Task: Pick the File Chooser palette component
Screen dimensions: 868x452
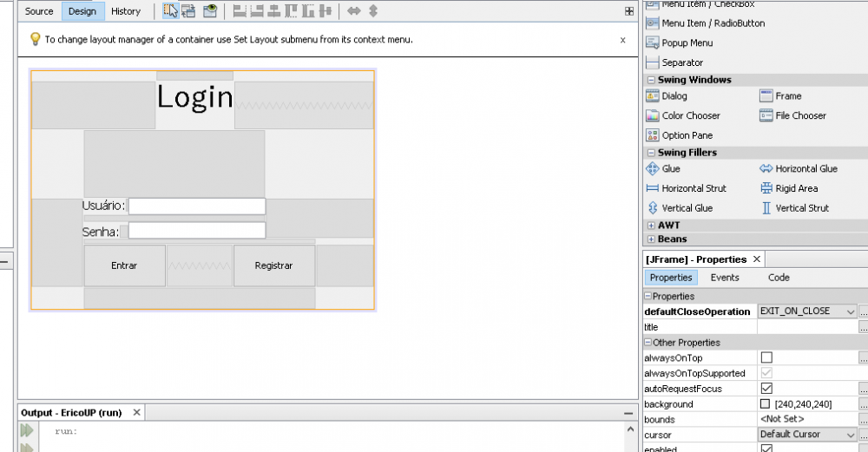Action: [800, 115]
